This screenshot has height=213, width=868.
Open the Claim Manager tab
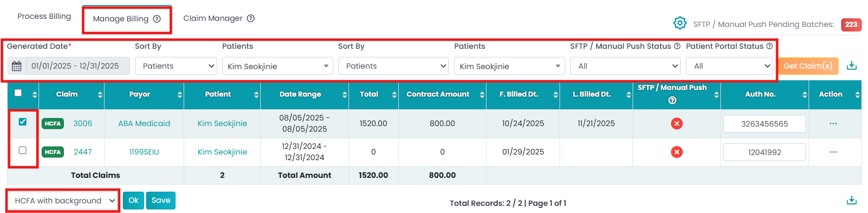click(213, 18)
